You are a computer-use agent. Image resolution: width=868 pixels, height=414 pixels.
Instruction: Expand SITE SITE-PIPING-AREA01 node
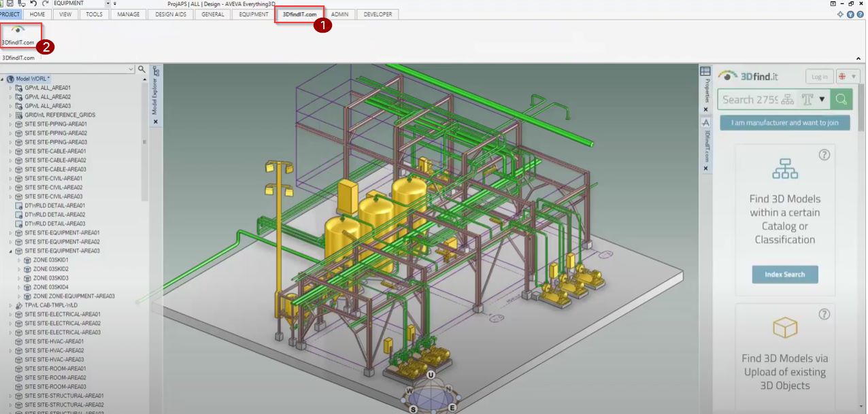pyautogui.click(x=11, y=124)
